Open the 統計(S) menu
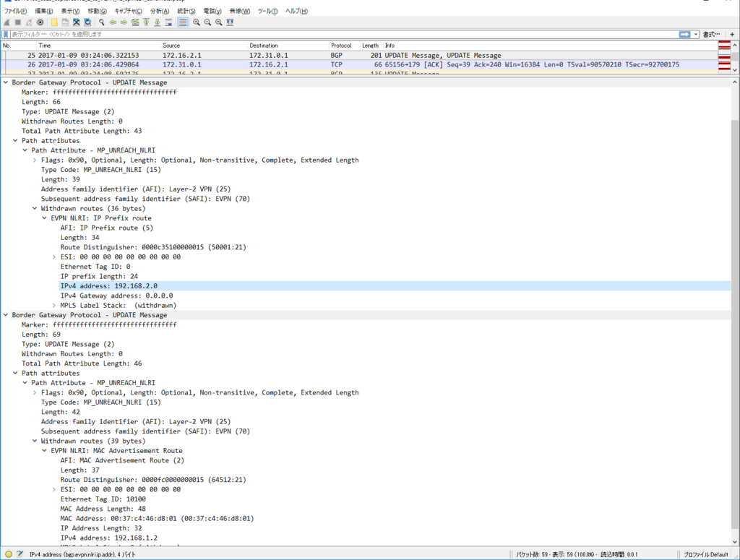Image resolution: width=740 pixels, height=560 pixels. (x=186, y=11)
